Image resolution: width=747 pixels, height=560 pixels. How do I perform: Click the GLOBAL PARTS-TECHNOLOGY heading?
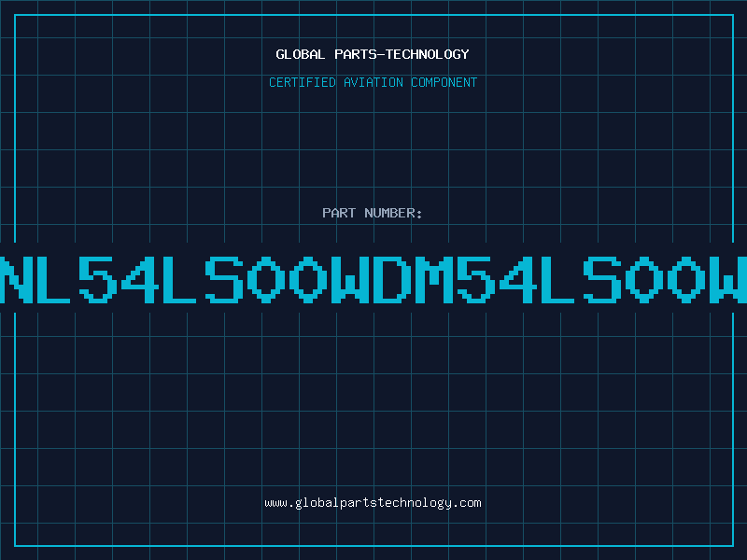[373, 54]
